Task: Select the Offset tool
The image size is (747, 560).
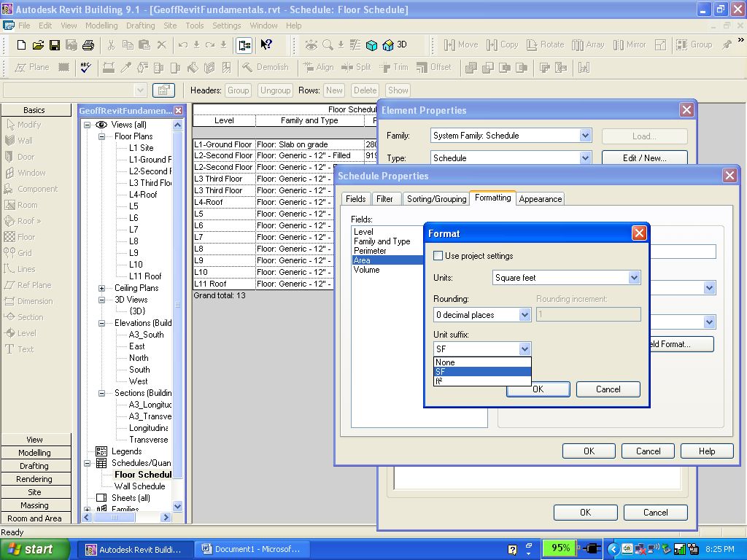Action: click(x=433, y=68)
